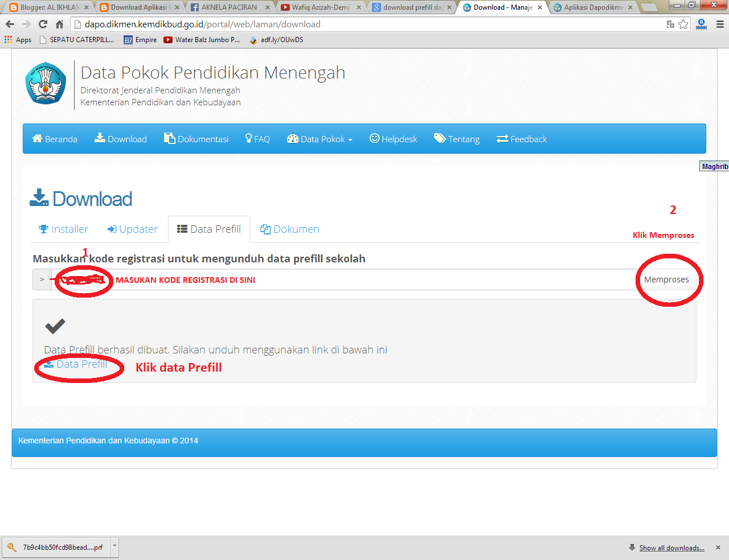Viewport: 729px width, 560px height.
Task: Switch to the Dokumen tab
Action: coord(290,229)
